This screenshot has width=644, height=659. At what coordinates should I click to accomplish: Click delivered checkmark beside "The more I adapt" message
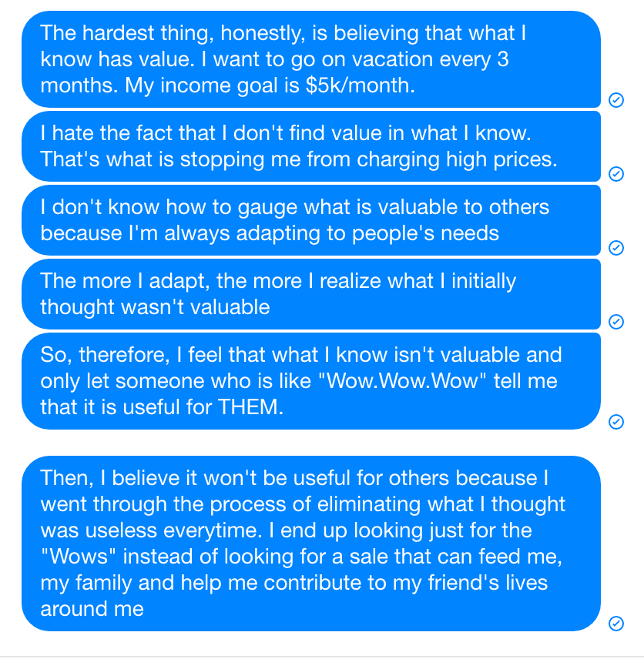pos(615,321)
